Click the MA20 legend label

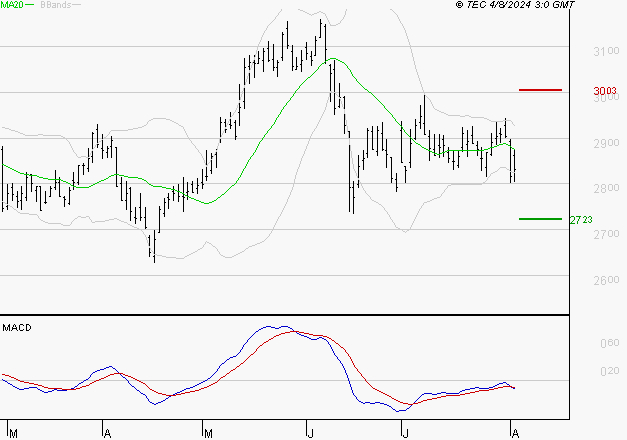[x=12, y=4]
